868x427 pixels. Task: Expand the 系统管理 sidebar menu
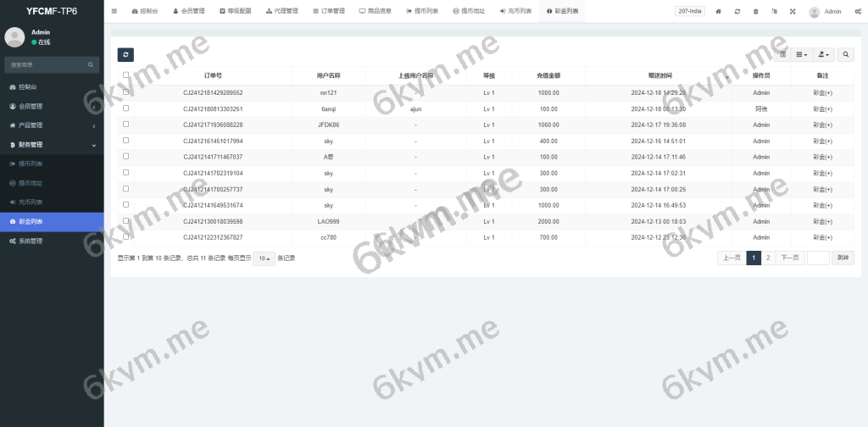51,241
